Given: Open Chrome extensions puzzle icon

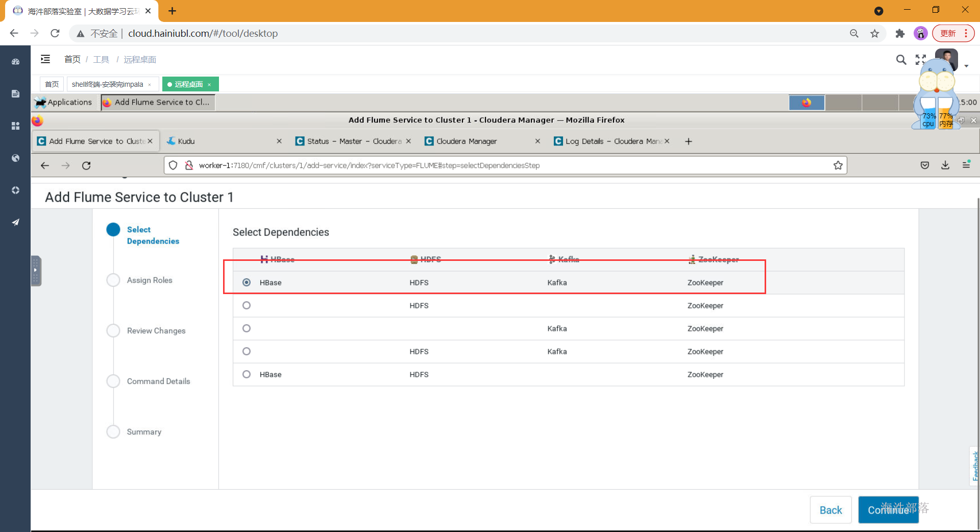Looking at the screenshot, I should tap(900, 33).
